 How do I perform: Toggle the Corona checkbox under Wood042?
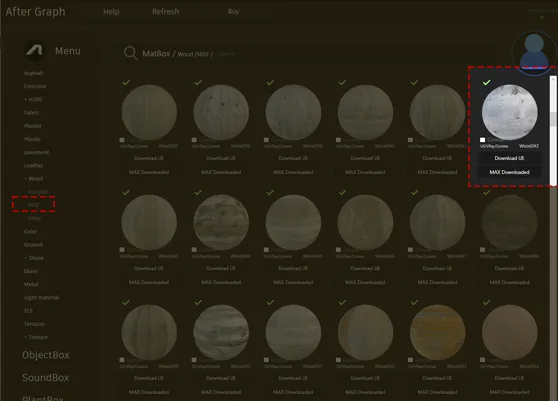(483, 140)
